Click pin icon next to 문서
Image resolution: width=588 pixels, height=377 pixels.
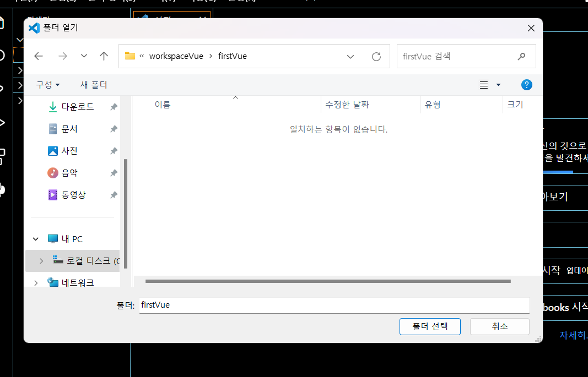(114, 129)
